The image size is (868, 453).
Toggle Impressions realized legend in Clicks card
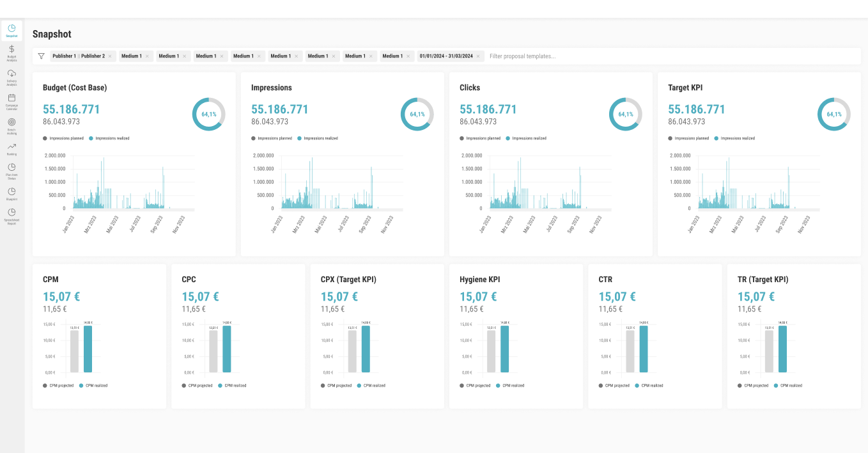click(526, 138)
